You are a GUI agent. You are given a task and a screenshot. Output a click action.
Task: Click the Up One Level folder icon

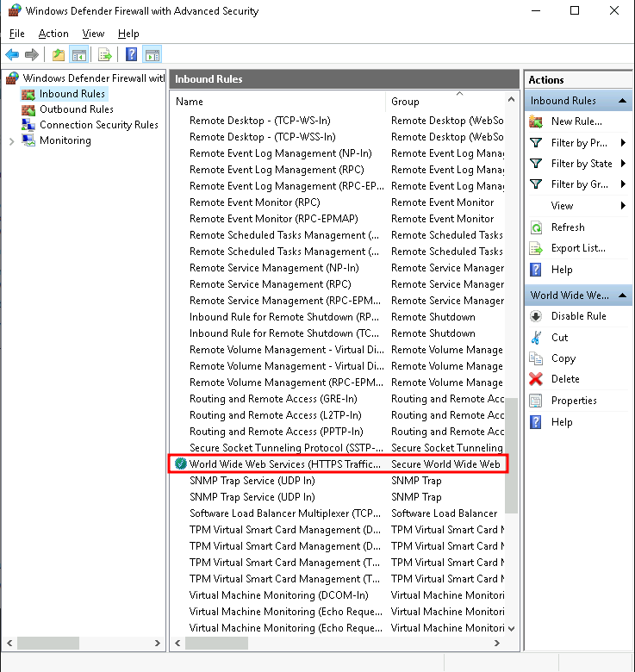(59, 55)
